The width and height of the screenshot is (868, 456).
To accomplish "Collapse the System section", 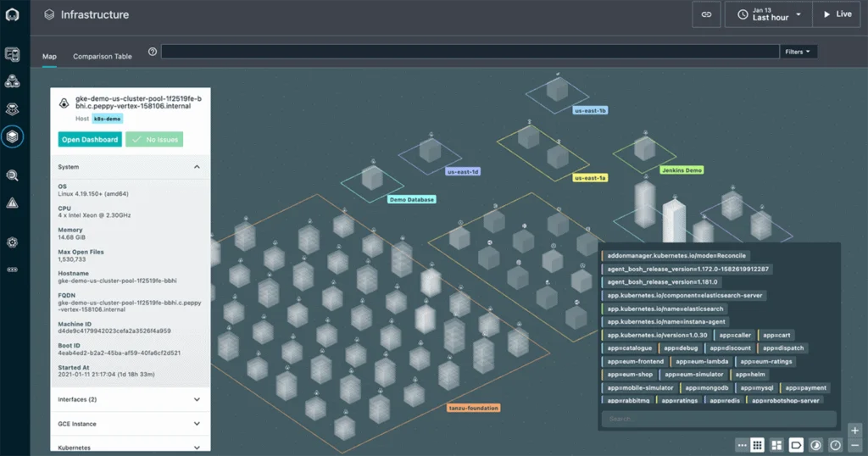I will pos(130,167).
